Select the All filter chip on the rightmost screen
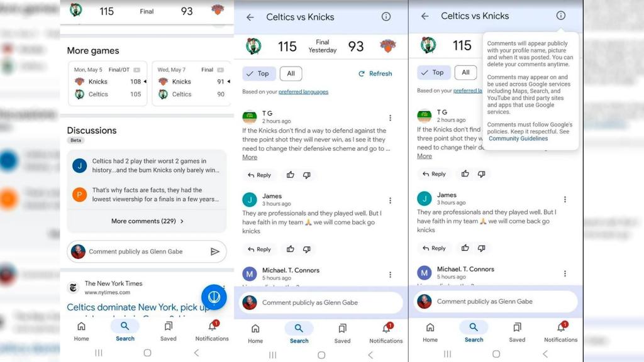This screenshot has width=644, height=362. 465,72
